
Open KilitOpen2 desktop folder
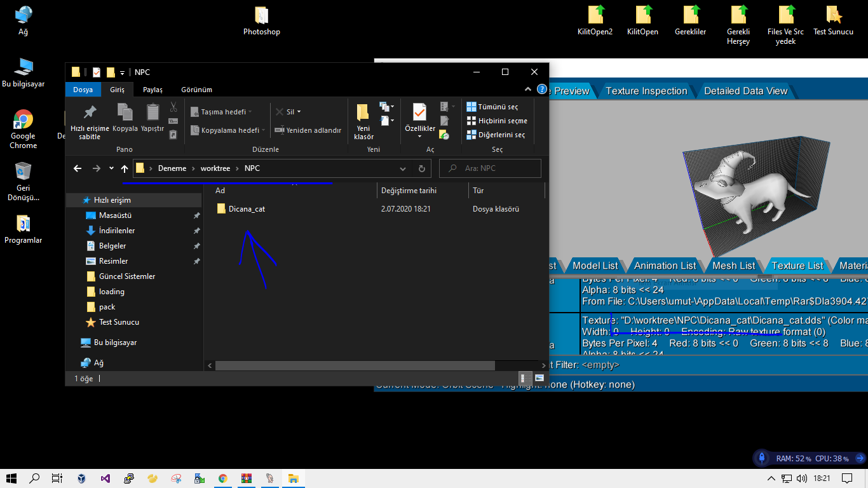[x=595, y=21]
